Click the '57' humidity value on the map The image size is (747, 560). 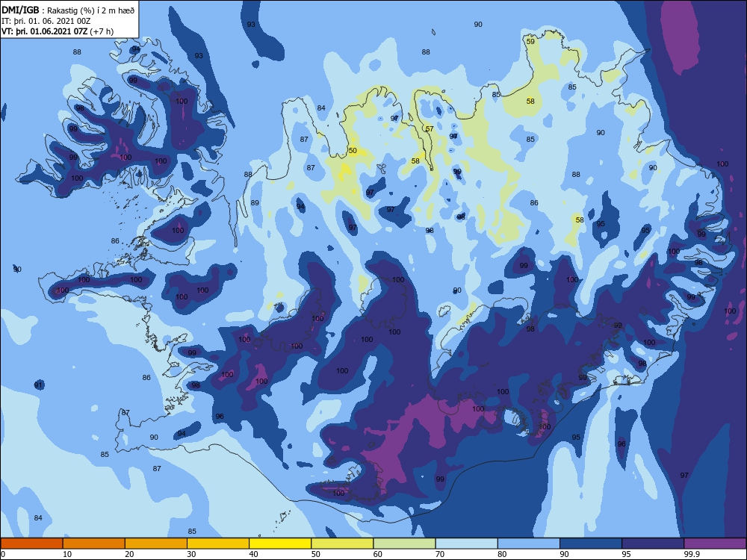pos(430,129)
